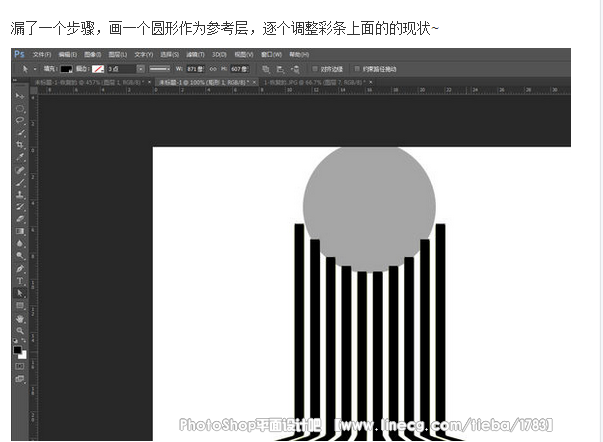Screen dimensions: 603x442
Task: Select the Type (T) tool
Action: point(20,281)
